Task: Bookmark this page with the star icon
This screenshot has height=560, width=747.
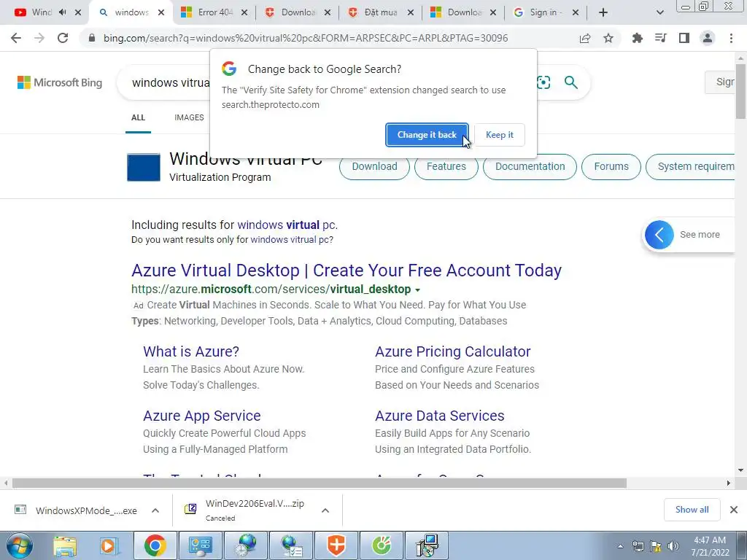Action: click(608, 38)
